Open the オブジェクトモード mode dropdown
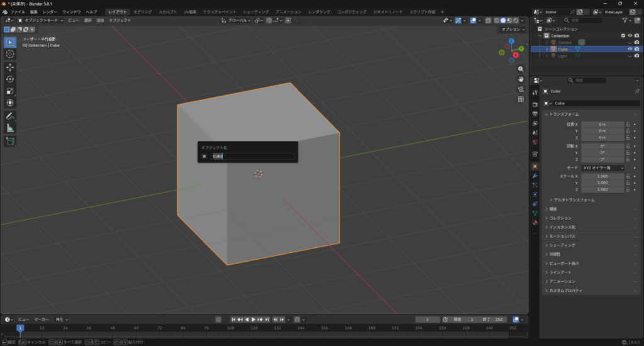 click(x=42, y=21)
